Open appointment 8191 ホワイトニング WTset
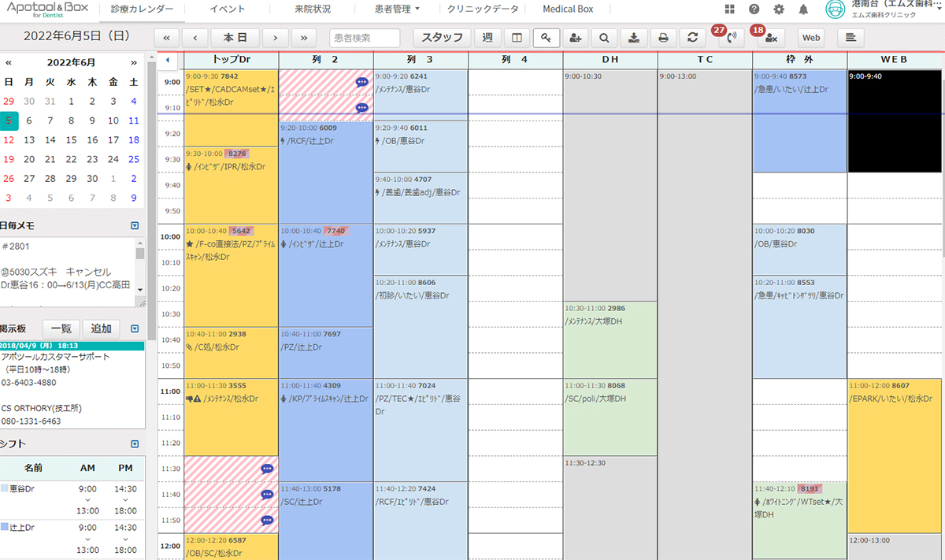This screenshot has height=560, width=945. tap(799, 520)
